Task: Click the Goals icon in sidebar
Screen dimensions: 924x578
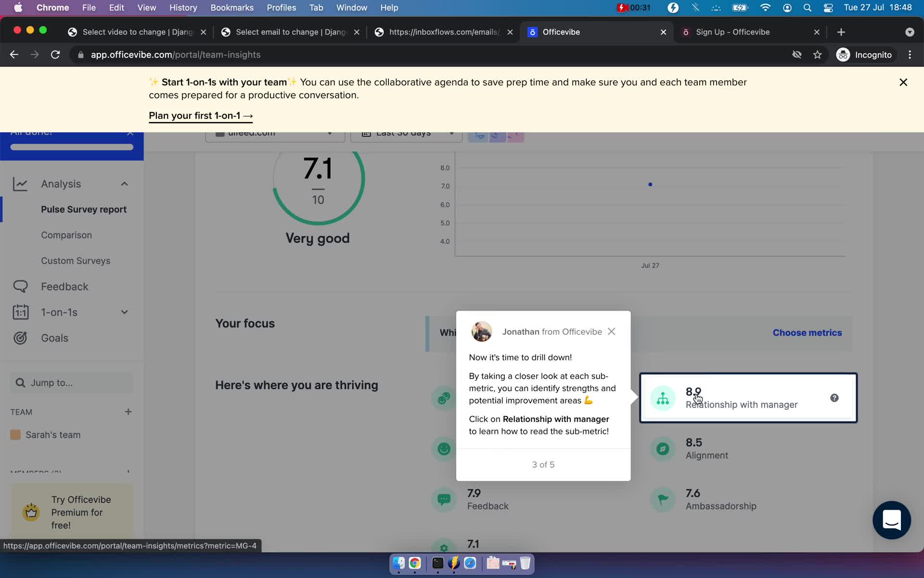Action: [20, 338]
